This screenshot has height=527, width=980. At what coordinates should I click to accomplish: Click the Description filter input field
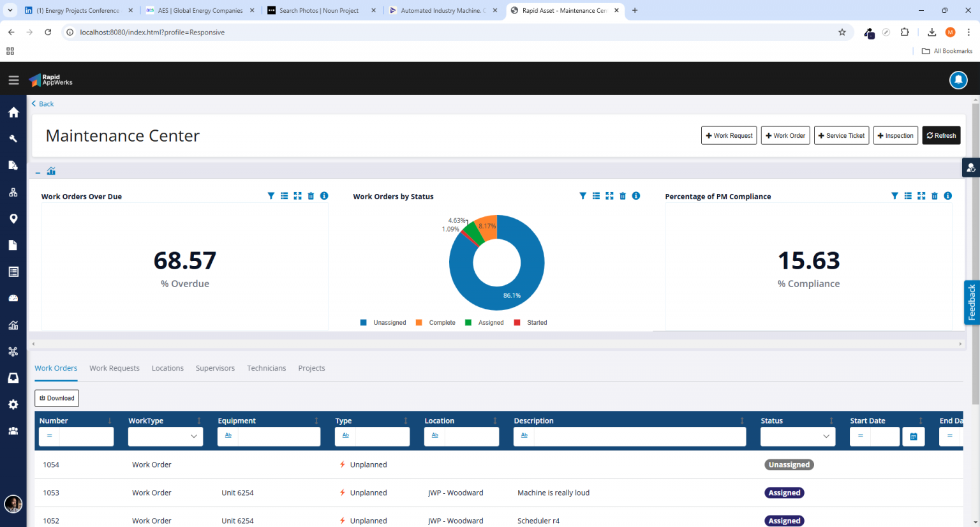(x=640, y=436)
